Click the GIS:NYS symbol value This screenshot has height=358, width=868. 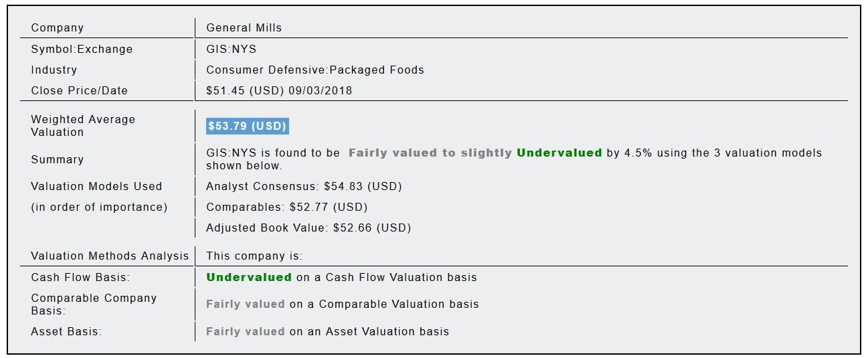pyautogui.click(x=231, y=49)
